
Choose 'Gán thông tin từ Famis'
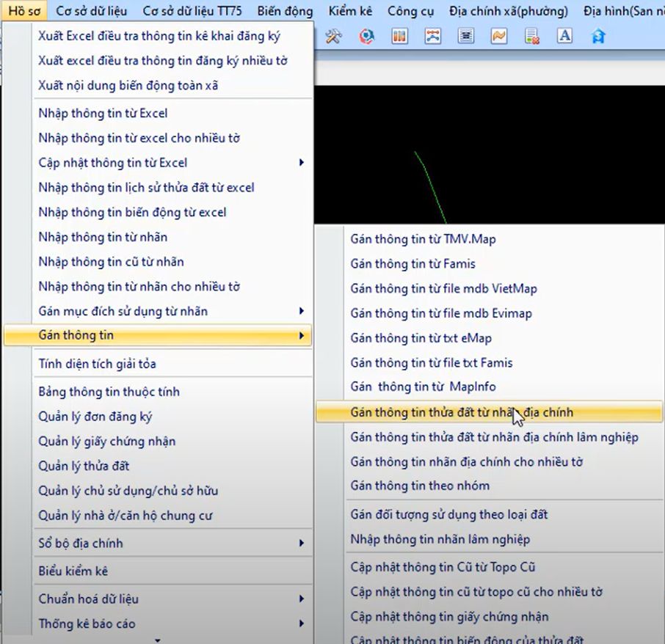[413, 264]
